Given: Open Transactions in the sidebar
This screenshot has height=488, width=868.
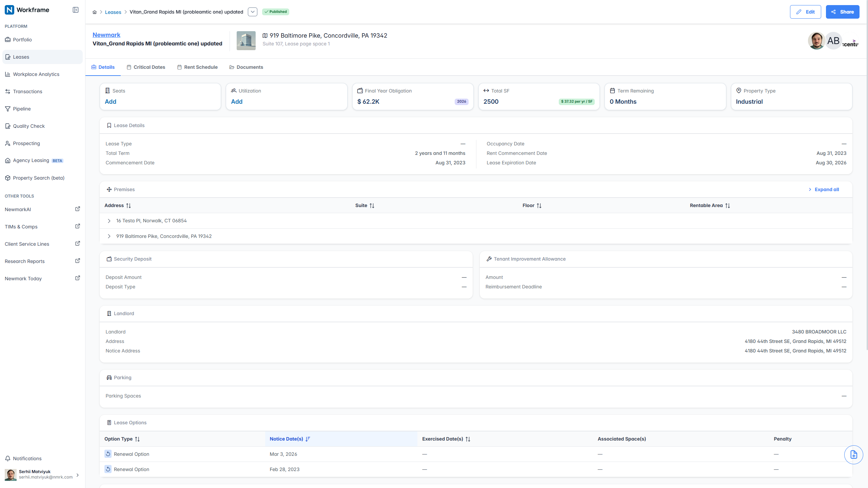Looking at the screenshot, I should [x=42, y=91].
